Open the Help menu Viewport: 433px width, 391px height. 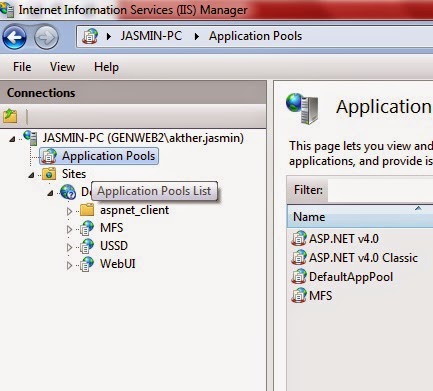pyautogui.click(x=106, y=67)
